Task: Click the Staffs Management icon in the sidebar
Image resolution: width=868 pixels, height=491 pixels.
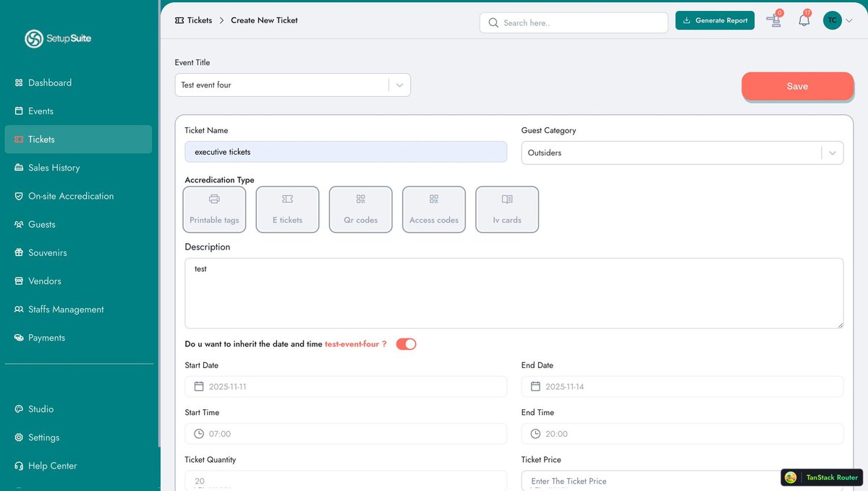Action: pyautogui.click(x=19, y=309)
